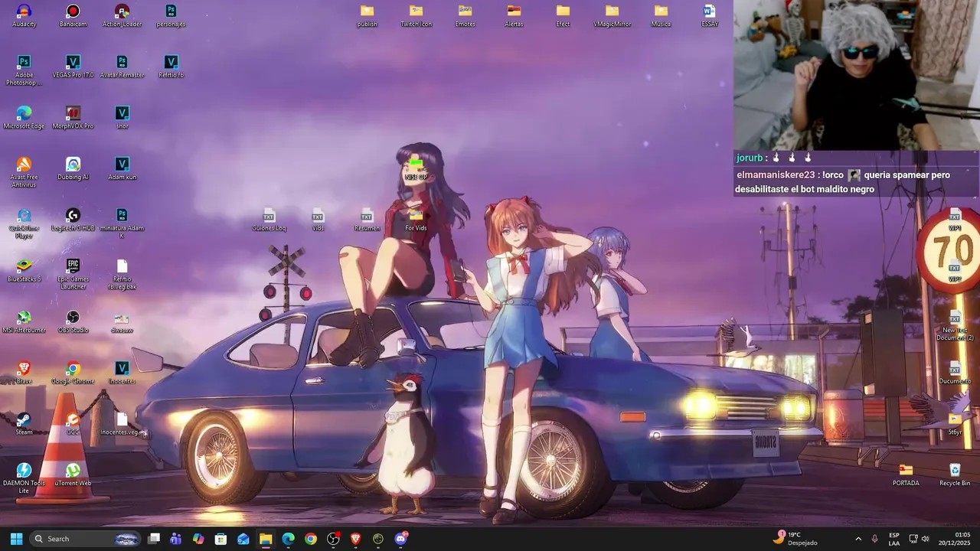The width and height of the screenshot is (980, 551).
Task: Select the Inocentes.veg backup file
Action: 122,424
